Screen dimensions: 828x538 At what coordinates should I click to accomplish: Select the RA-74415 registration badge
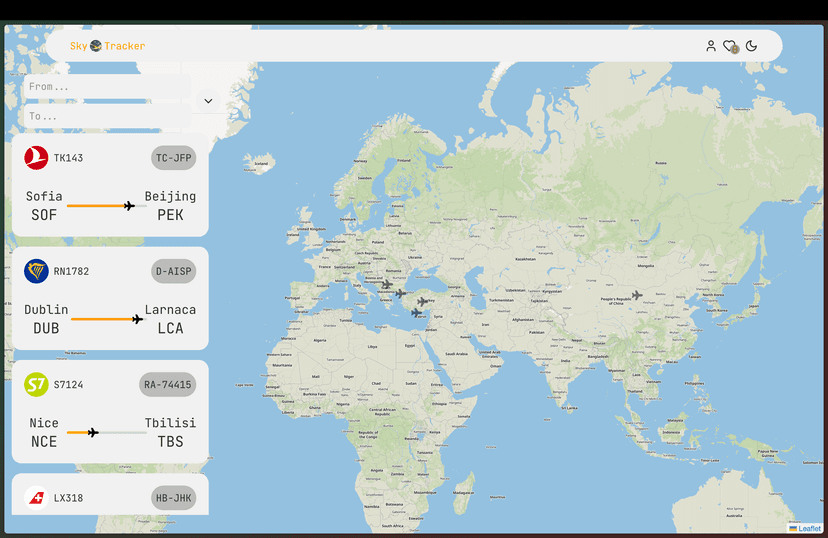pos(168,384)
